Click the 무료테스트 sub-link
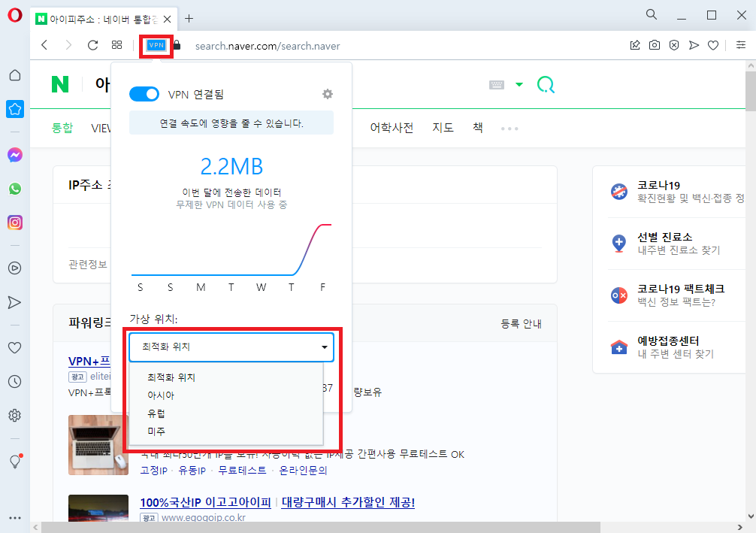This screenshot has height=533, width=756. click(x=242, y=471)
